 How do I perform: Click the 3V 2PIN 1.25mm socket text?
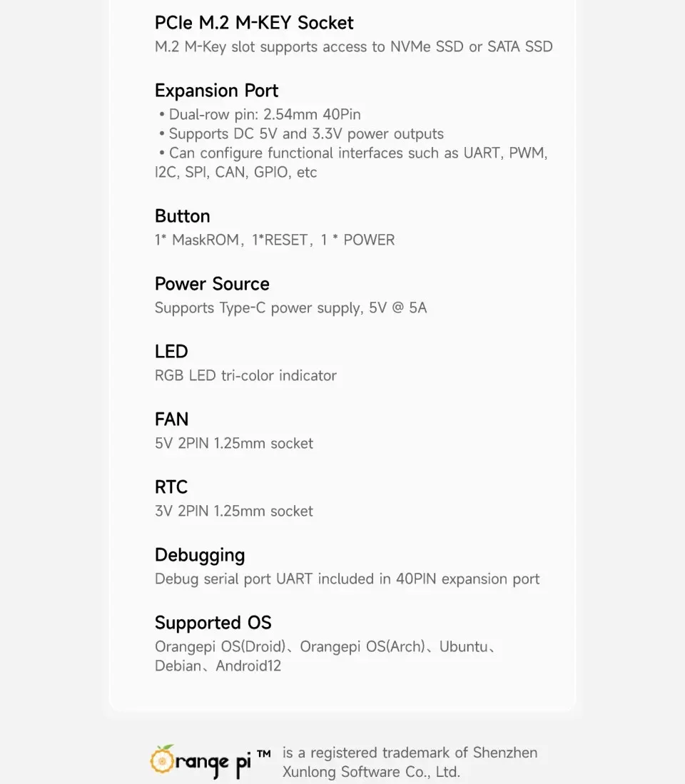tap(234, 511)
